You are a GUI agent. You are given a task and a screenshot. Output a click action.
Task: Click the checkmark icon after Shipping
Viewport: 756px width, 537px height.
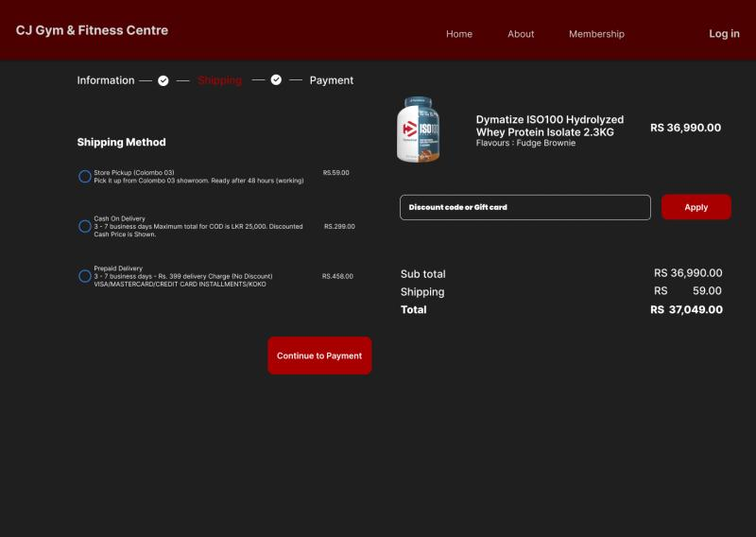point(276,79)
